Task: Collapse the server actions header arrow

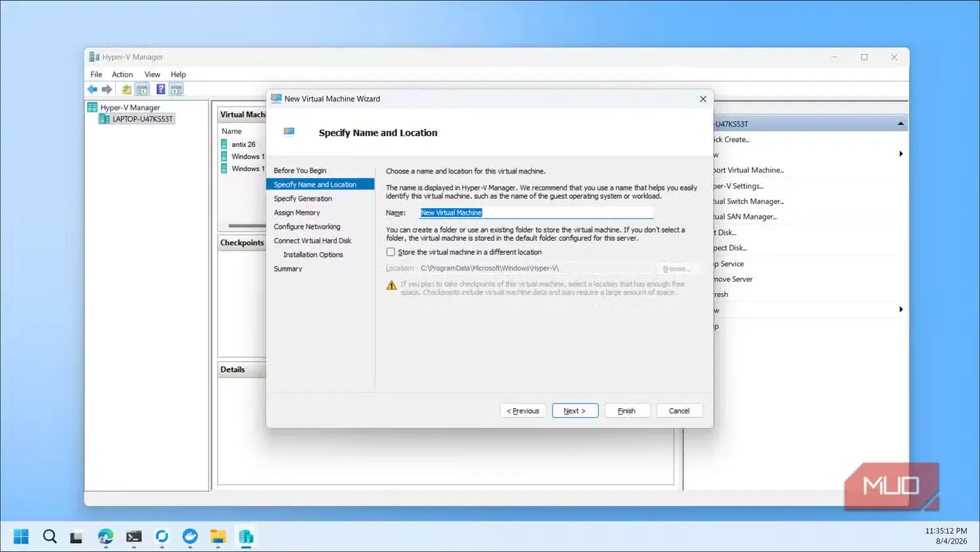Action: pos(900,124)
